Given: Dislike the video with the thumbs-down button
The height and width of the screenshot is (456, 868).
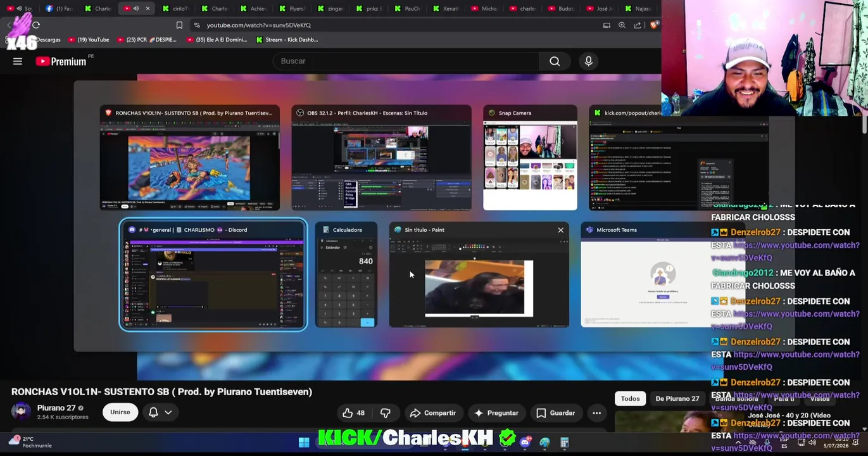Looking at the screenshot, I should (x=385, y=413).
